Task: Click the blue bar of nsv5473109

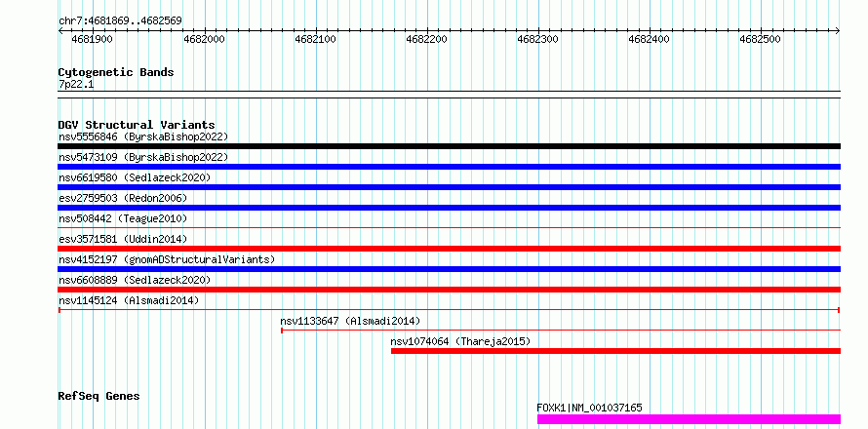Action: pyautogui.click(x=450, y=167)
